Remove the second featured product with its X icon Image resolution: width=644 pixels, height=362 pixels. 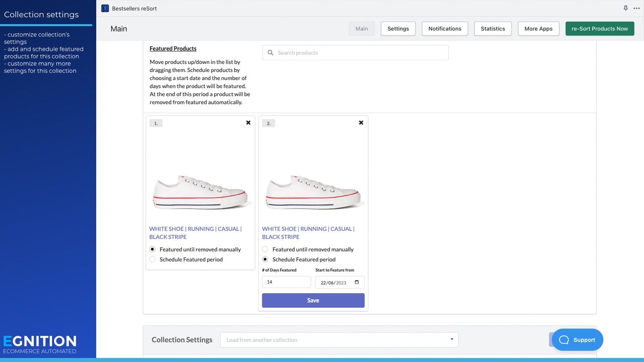[361, 123]
